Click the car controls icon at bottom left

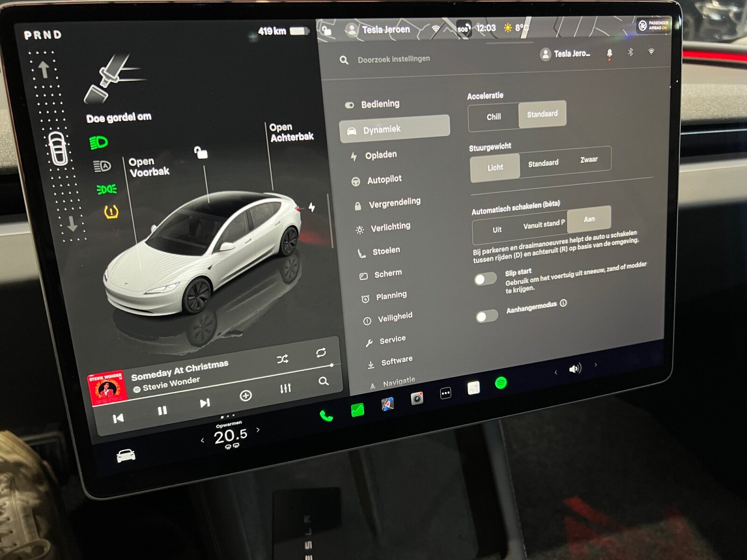coord(126,455)
